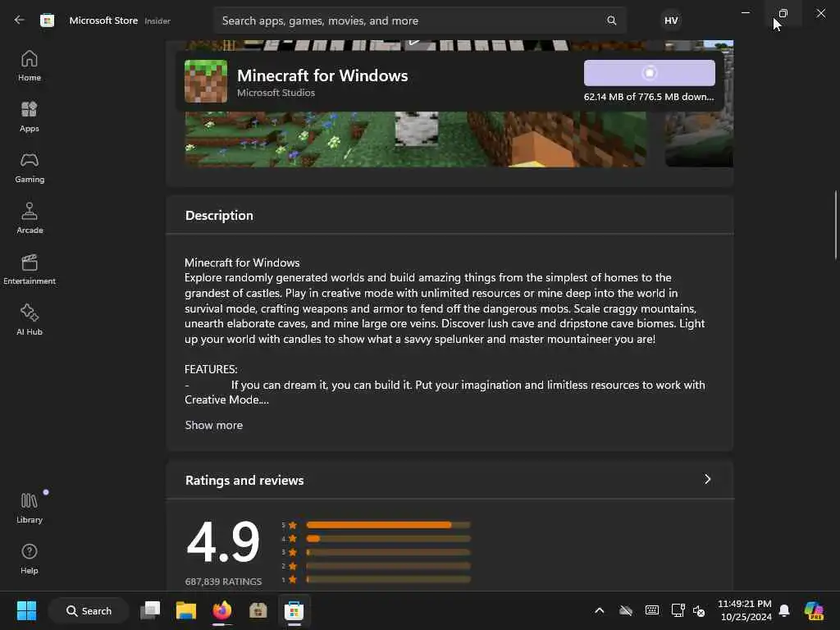
Task: Open the Entertainment section in sidebar
Action: 30,269
